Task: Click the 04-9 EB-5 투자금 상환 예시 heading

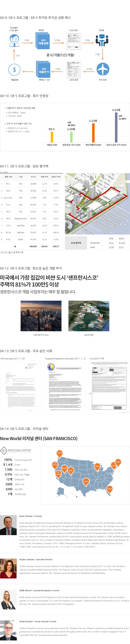Action: [x=35, y=18]
